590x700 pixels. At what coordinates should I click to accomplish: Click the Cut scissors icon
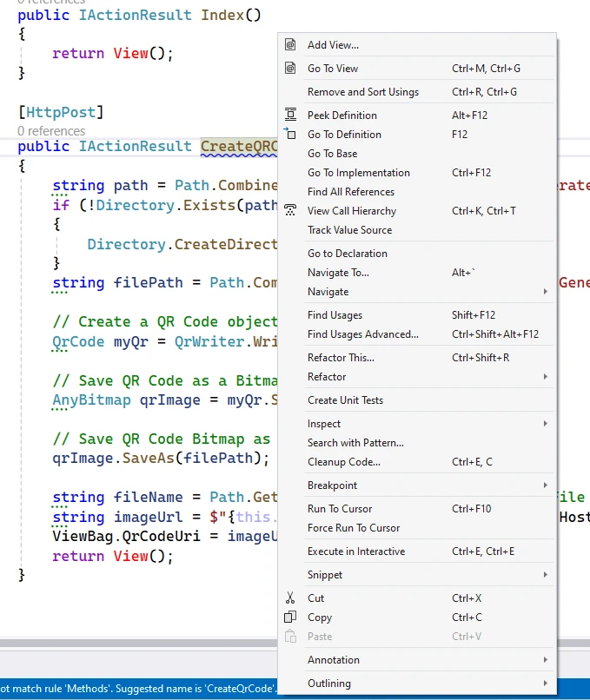point(290,598)
